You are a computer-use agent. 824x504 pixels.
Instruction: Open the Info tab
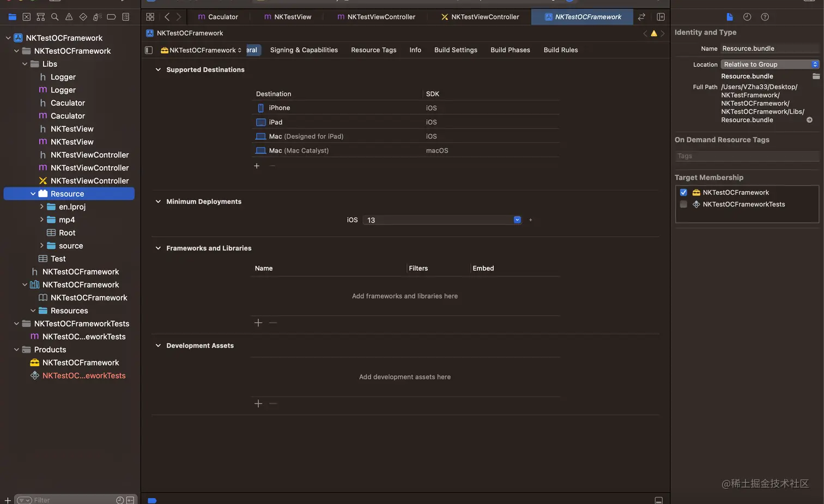coord(415,50)
